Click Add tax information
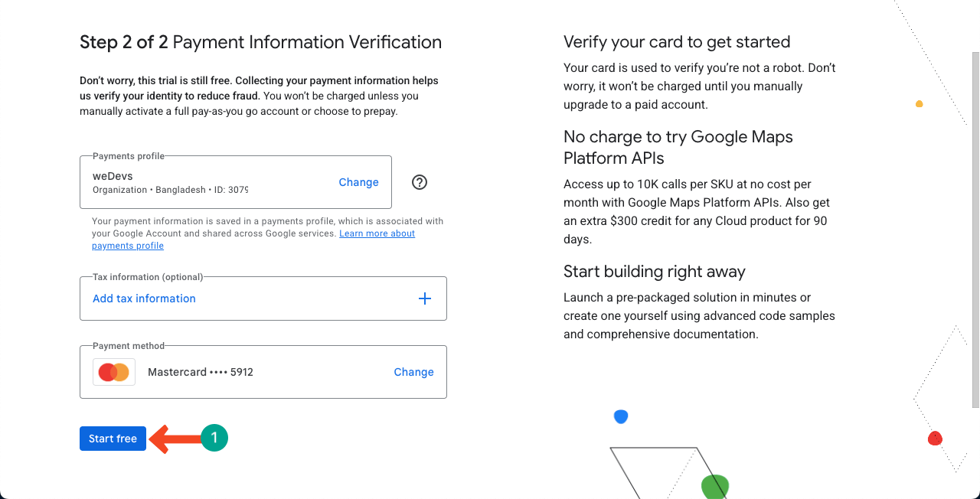This screenshot has height=499, width=980. point(144,298)
